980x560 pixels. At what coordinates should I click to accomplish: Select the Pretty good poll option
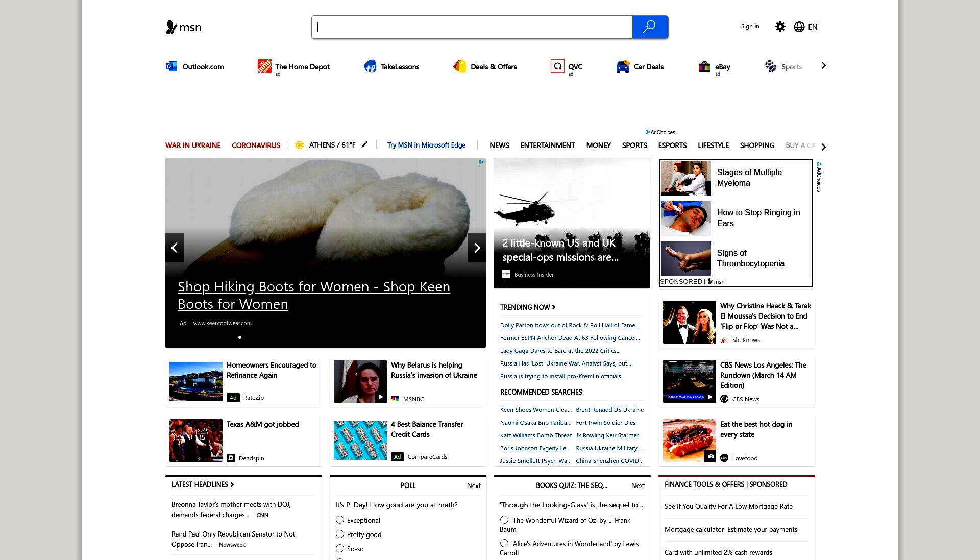(x=340, y=534)
